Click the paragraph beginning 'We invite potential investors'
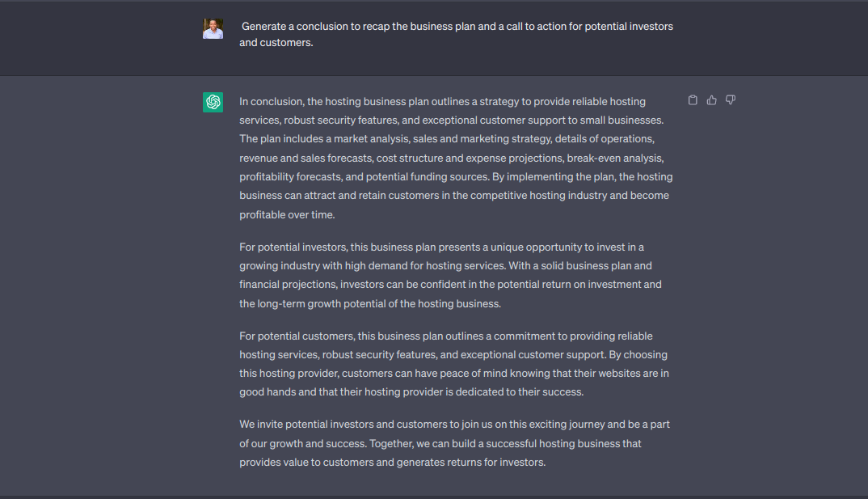 point(454,443)
